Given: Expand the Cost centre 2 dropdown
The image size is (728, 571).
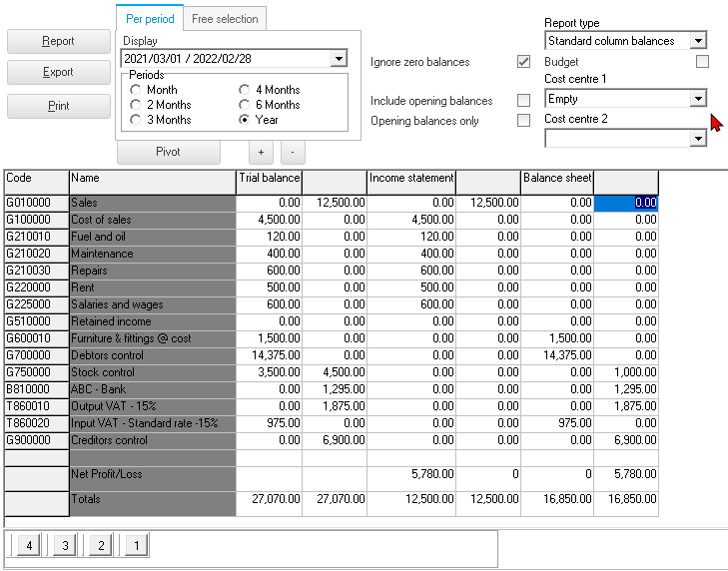Looking at the screenshot, I should click(x=698, y=139).
